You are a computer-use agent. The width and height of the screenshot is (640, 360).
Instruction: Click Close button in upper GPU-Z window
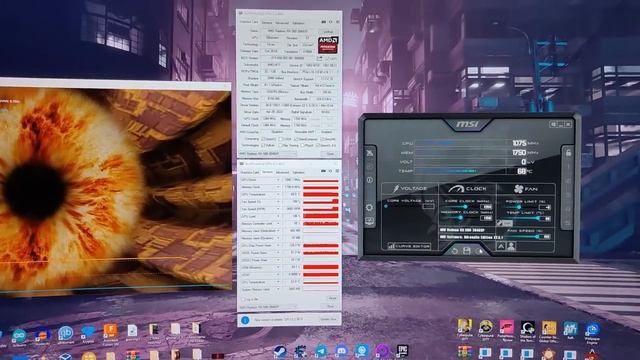click(330, 154)
